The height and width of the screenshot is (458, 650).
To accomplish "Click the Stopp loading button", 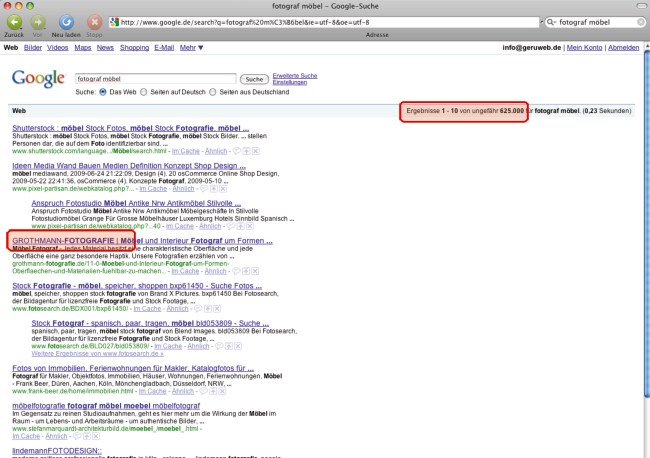I will [94, 22].
